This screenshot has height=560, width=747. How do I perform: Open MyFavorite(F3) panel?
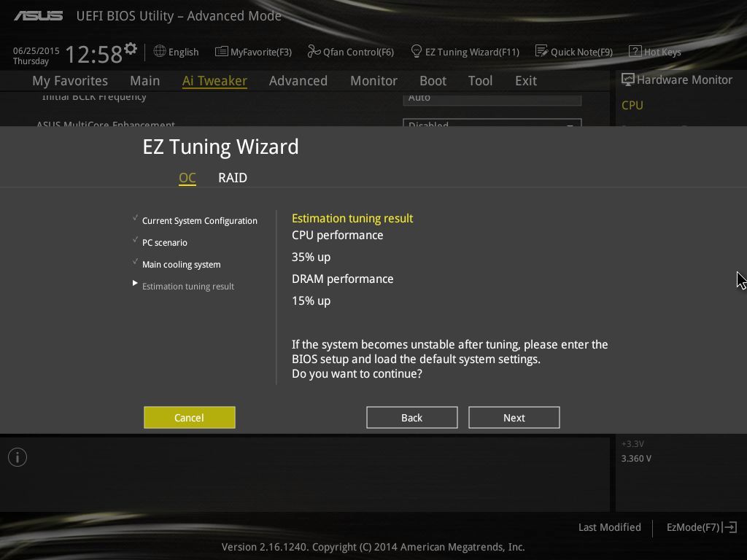253,52
